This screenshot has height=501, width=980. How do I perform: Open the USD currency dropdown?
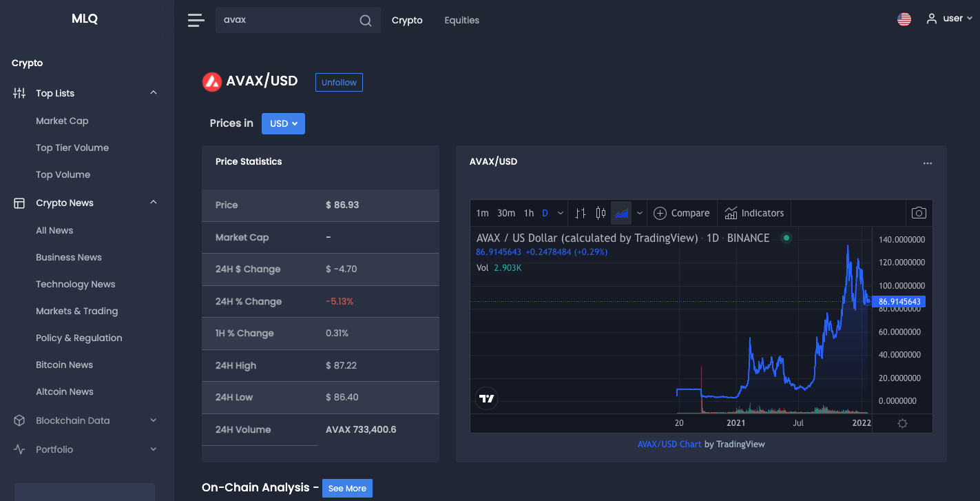tap(283, 123)
